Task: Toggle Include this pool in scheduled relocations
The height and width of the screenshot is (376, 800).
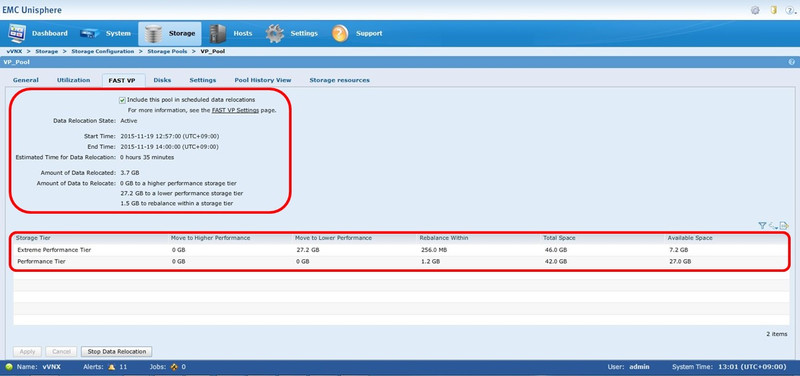Action: tap(122, 100)
